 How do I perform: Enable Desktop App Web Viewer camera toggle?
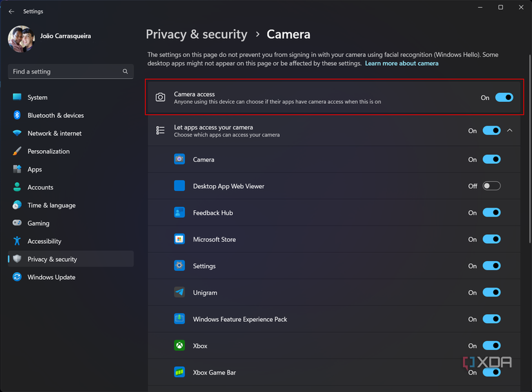point(491,186)
